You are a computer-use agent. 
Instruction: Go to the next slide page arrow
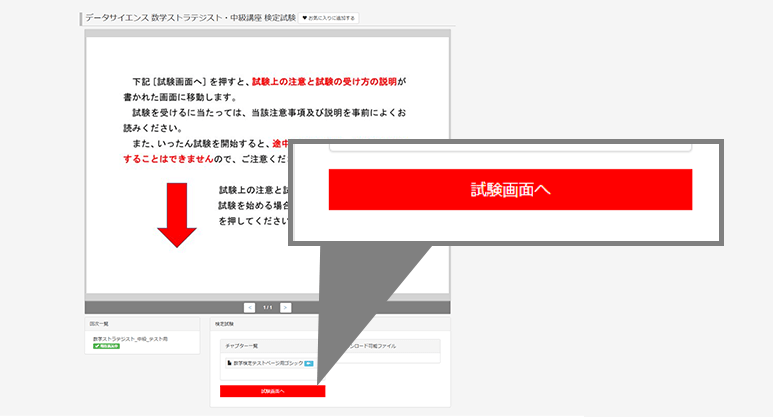click(286, 307)
